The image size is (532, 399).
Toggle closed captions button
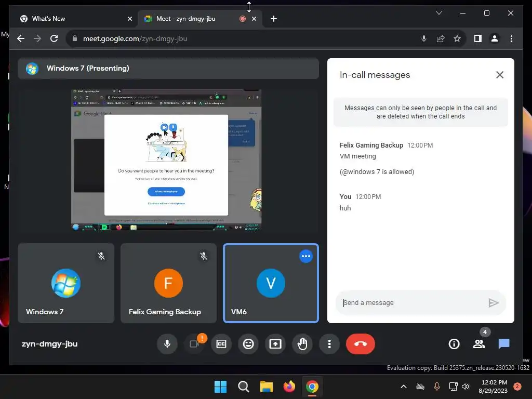(221, 344)
